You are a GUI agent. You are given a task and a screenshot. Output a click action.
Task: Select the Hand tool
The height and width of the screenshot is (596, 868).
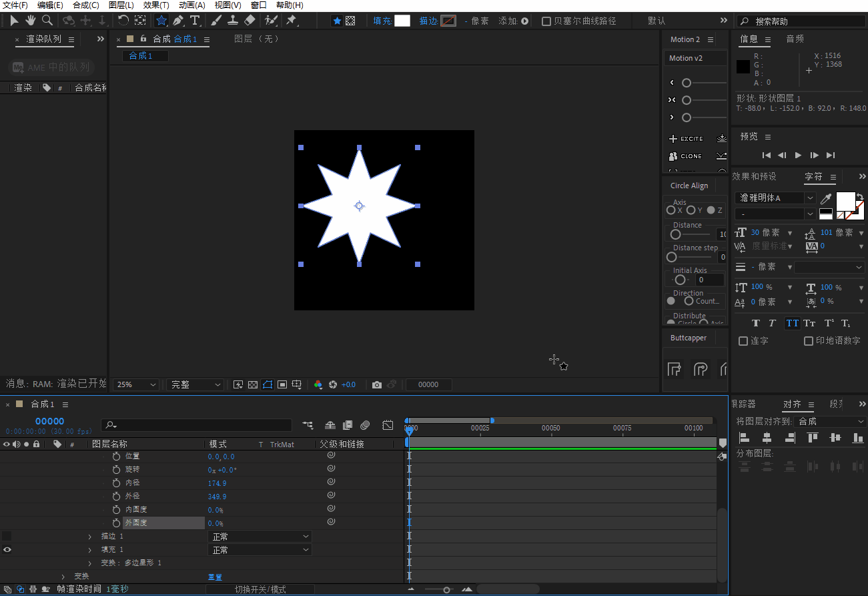pos(31,21)
